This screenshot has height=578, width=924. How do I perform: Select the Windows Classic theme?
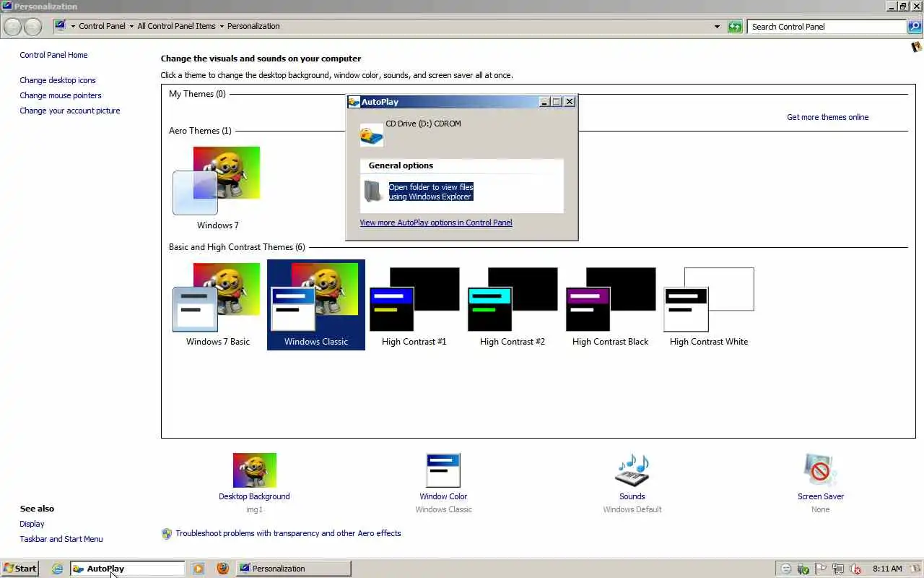[x=316, y=305]
